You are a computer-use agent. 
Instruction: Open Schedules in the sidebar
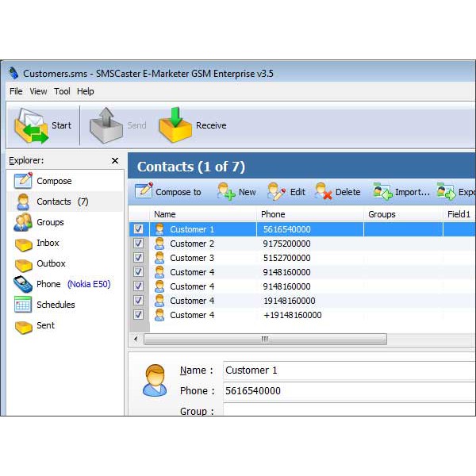pos(55,305)
